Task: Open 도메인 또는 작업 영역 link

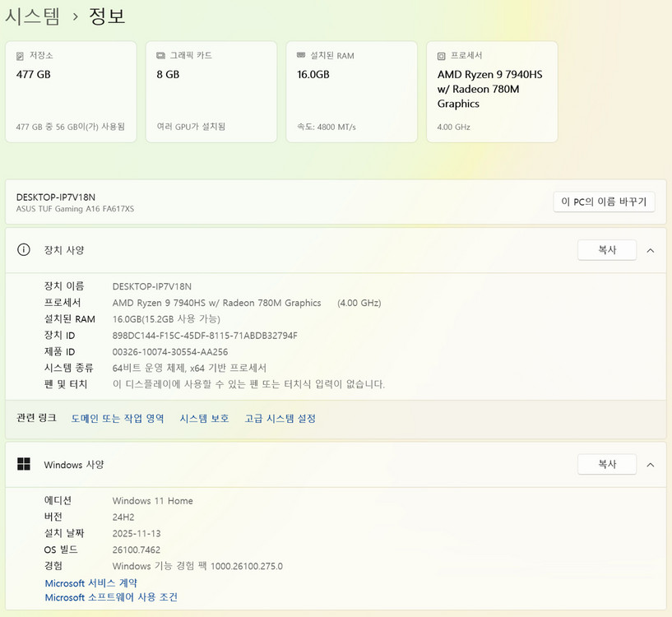Action: click(118, 419)
